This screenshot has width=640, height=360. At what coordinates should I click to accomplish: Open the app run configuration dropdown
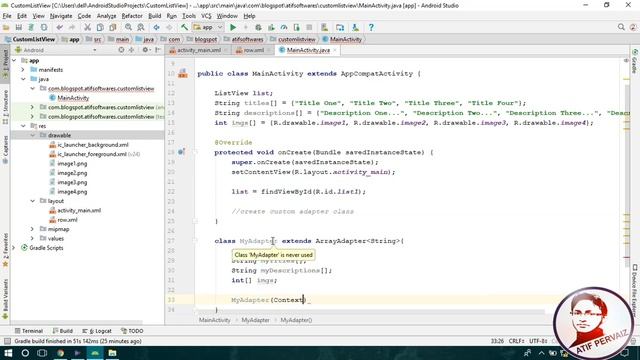tap(208, 27)
